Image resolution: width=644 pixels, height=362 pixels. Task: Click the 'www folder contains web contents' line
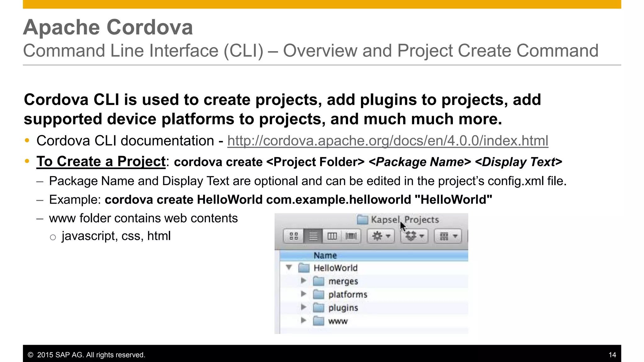(x=143, y=218)
